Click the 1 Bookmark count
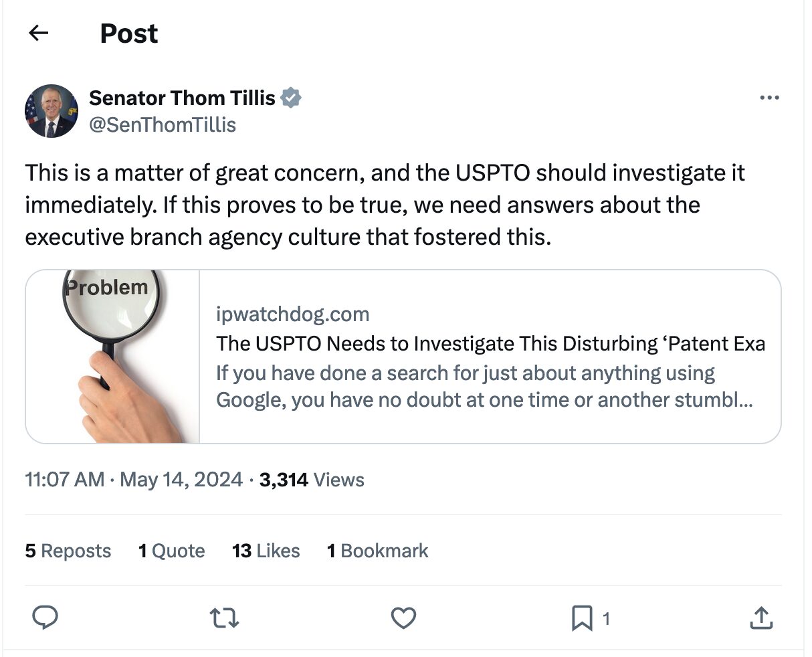The height and width of the screenshot is (657, 812). [377, 551]
